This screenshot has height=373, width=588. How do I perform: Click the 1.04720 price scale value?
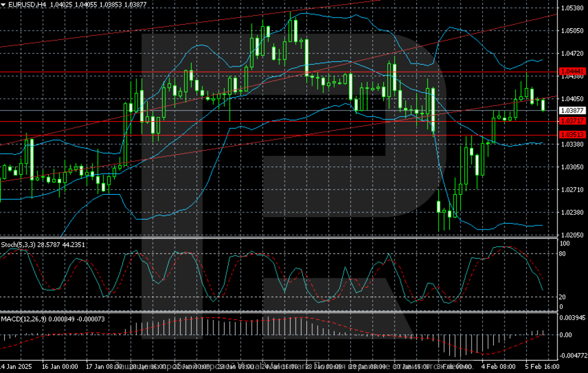coord(572,53)
